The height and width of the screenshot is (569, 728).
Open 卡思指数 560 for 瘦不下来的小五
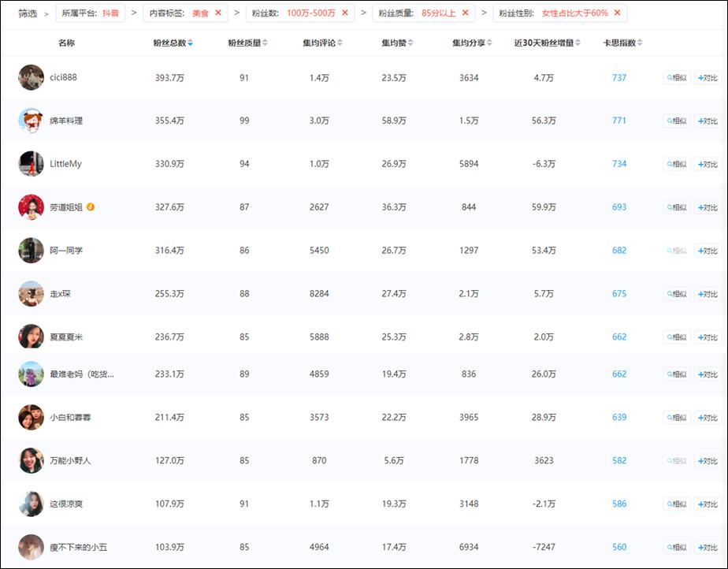tap(619, 547)
